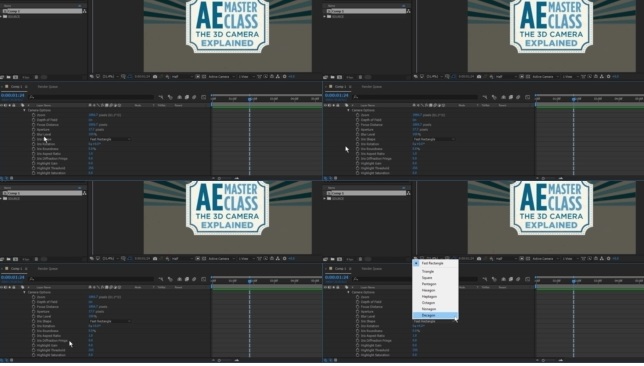Open Render Queue tab in top-left screenshot
The width and height of the screenshot is (644, 366).
pyautogui.click(x=48, y=87)
